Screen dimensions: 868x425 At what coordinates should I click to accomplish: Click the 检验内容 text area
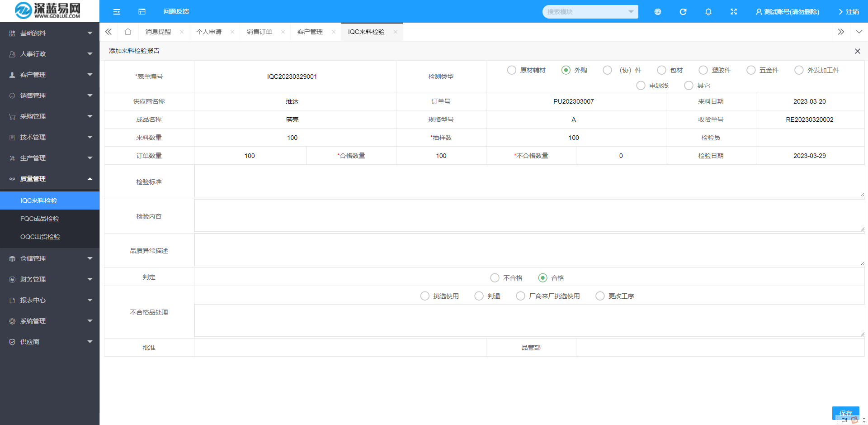pyautogui.click(x=529, y=216)
